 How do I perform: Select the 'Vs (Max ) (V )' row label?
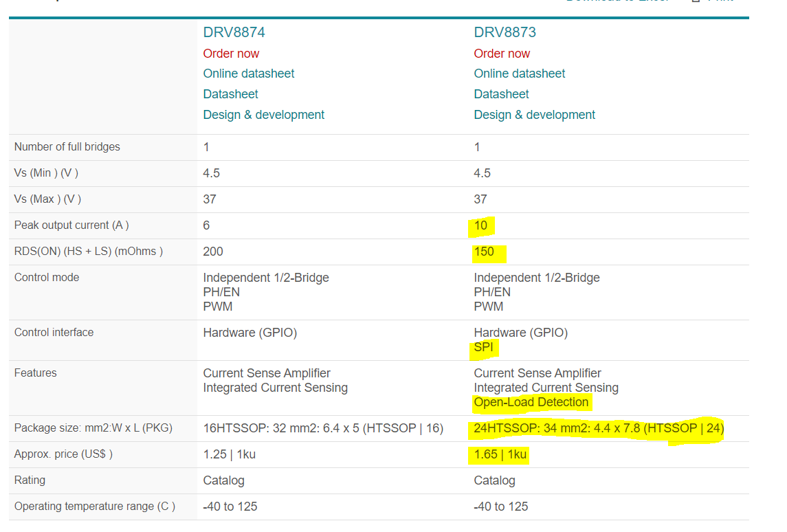coord(47,199)
